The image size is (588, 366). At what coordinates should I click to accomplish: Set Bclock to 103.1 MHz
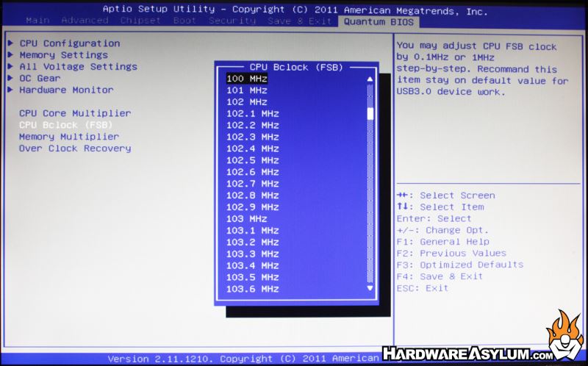[253, 230]
